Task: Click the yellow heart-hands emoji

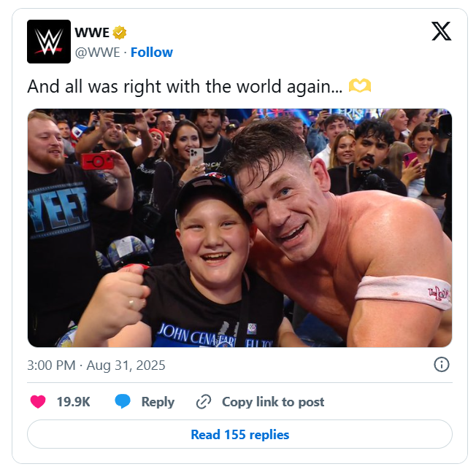Action: tap(360, 86)
